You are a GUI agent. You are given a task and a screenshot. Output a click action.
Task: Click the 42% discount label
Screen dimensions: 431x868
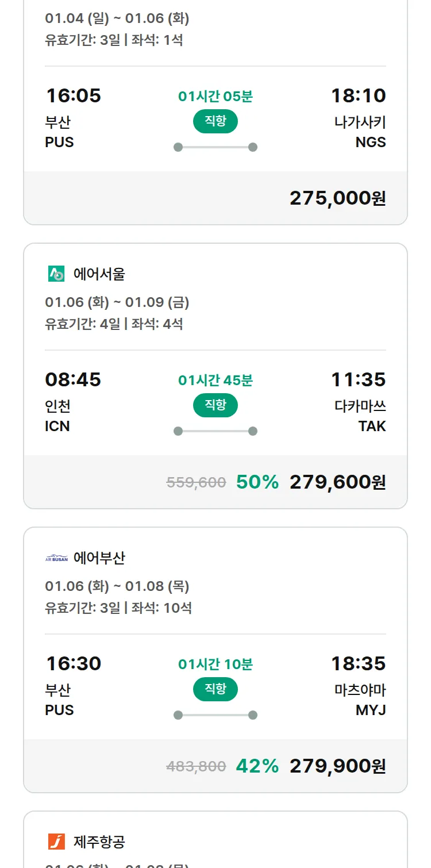click(257, 766)
